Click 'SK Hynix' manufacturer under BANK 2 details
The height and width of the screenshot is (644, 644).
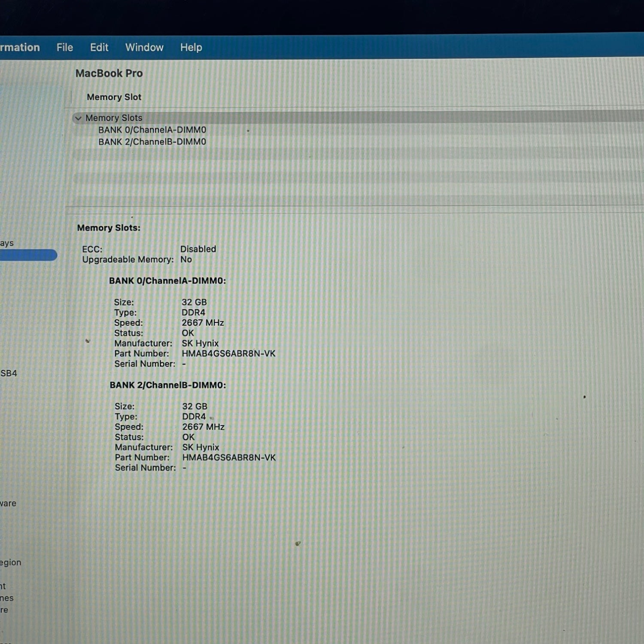200,447
